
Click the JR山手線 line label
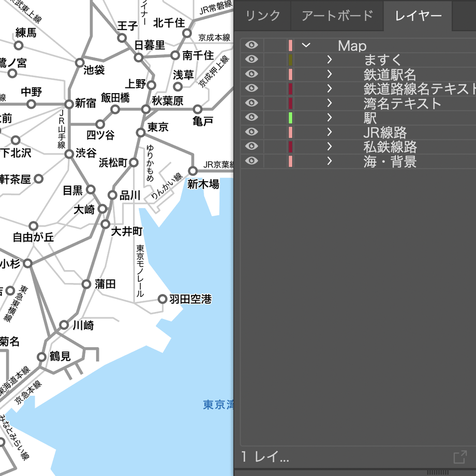(x=62, y=129)
